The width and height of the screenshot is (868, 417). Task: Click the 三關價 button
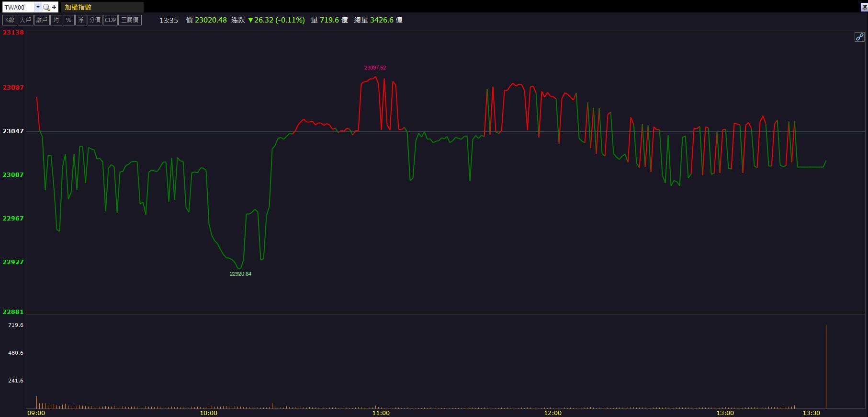coord(130,20)
